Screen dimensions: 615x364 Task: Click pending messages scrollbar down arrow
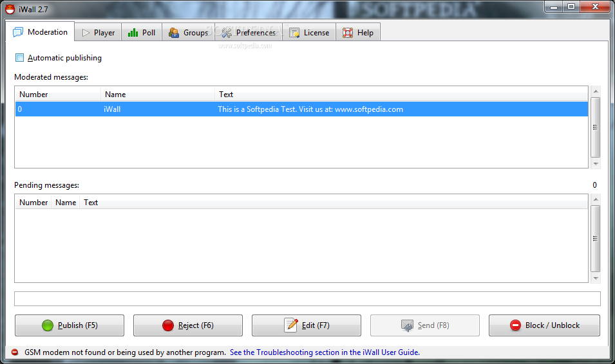596,278
